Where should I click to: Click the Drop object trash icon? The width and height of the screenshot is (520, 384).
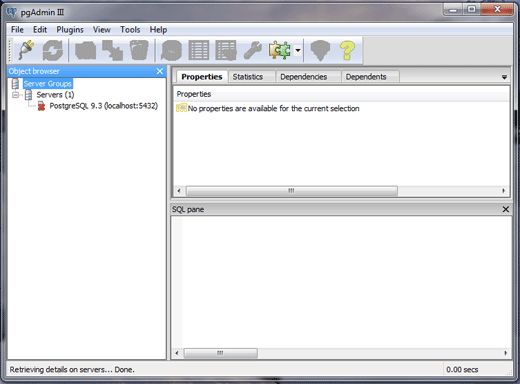click(139, 50)
